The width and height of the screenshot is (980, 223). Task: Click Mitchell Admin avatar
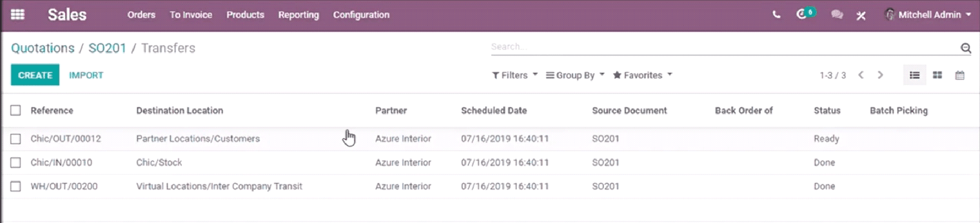click(x=890, y=14)
